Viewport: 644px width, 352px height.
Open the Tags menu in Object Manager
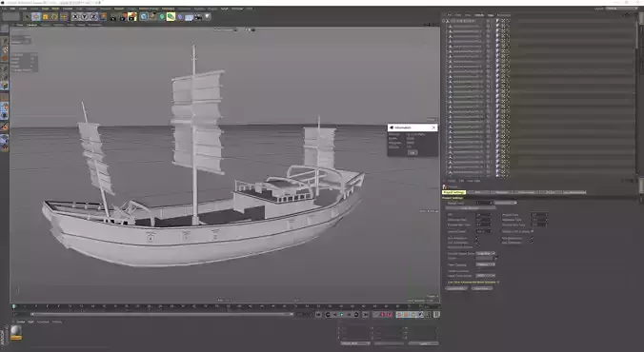(x=491, y=15)
